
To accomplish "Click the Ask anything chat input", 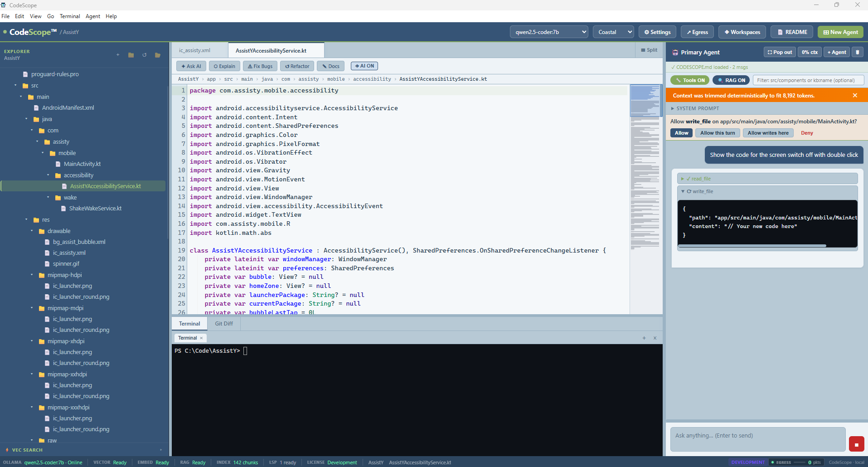I will pos(758,439).
